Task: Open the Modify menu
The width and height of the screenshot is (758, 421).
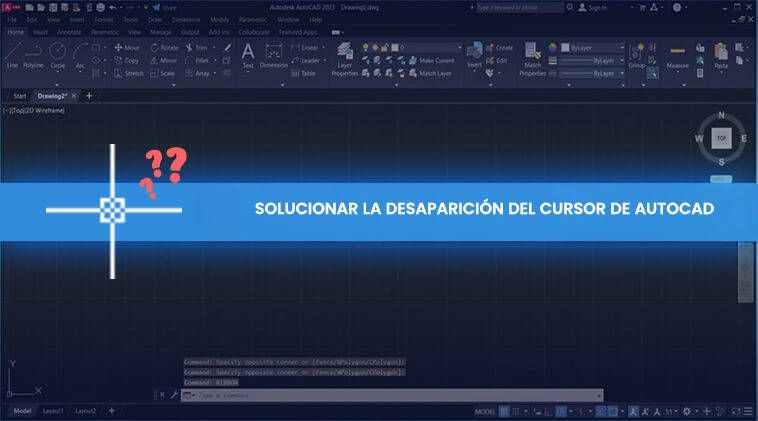Action: [219, 20]
